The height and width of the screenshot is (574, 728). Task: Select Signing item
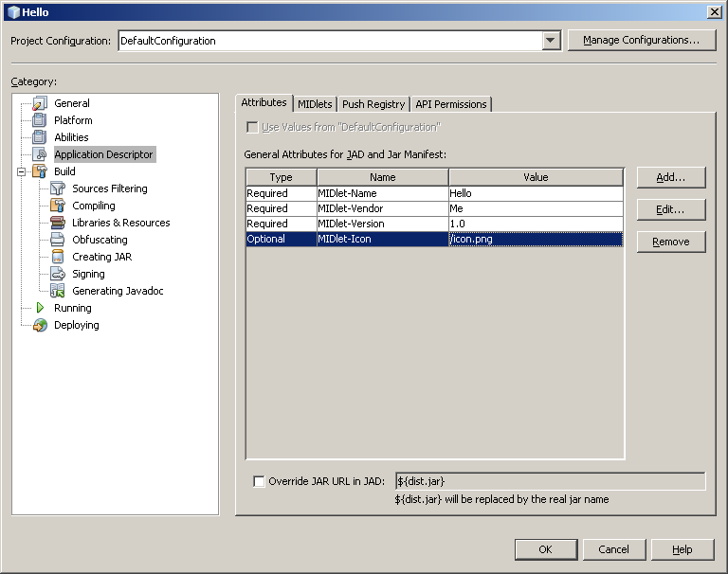pyautogui.click(x=89, y=274)
